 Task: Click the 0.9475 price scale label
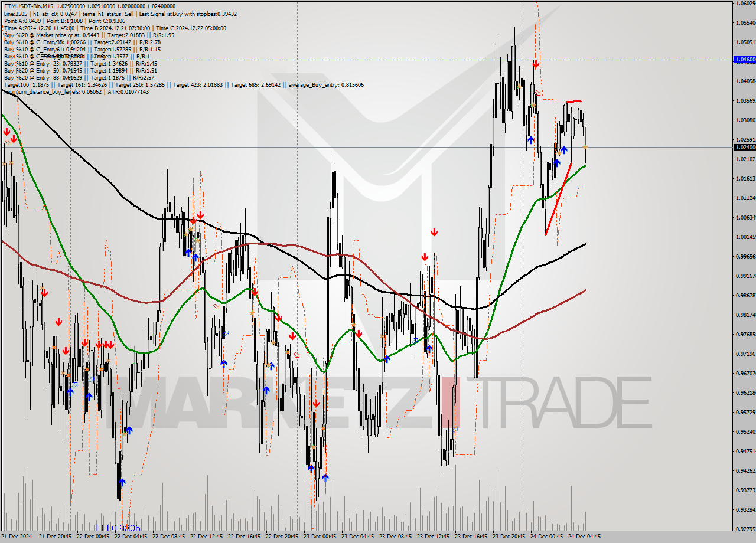coord(745,451)
